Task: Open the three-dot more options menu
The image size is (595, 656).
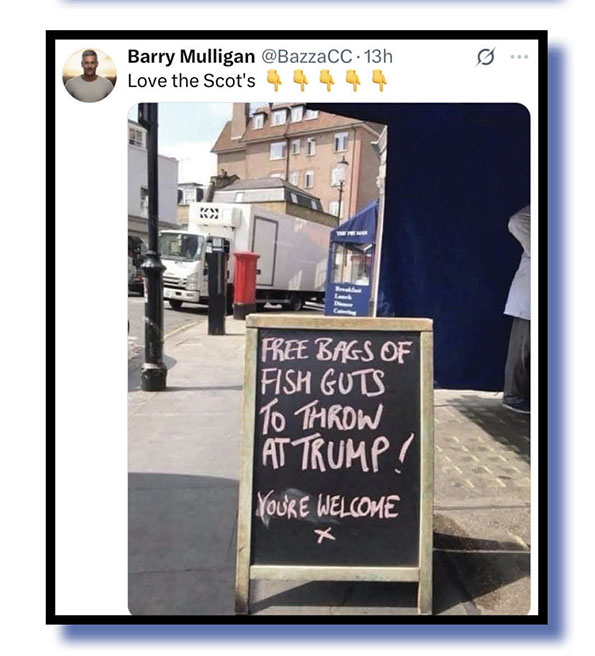Action: tap(519, 56)
